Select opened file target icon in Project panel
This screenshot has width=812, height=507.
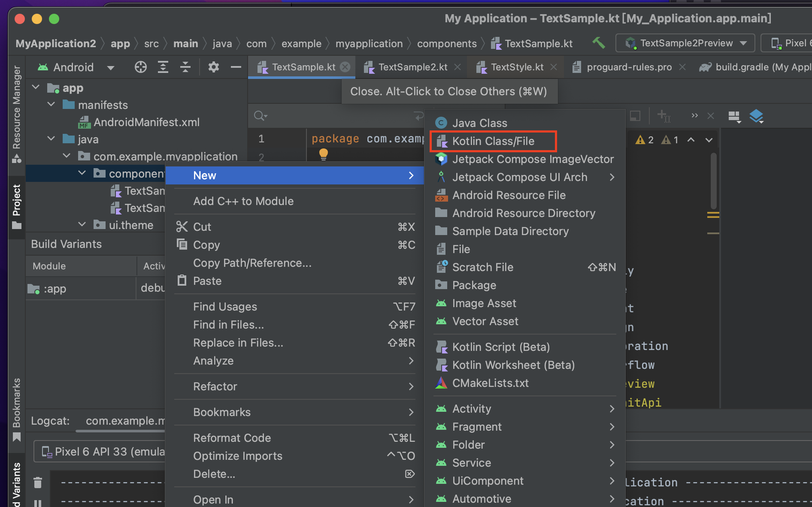point(141,67)
